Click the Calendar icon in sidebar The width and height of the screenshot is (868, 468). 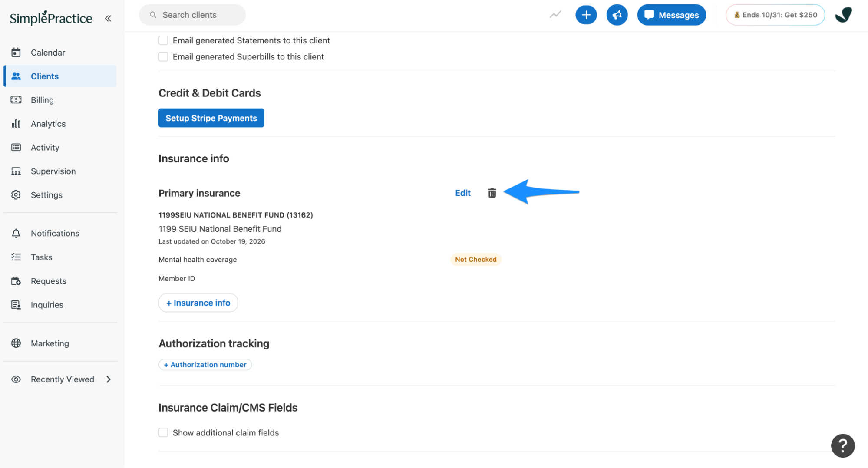click(16, 53)
